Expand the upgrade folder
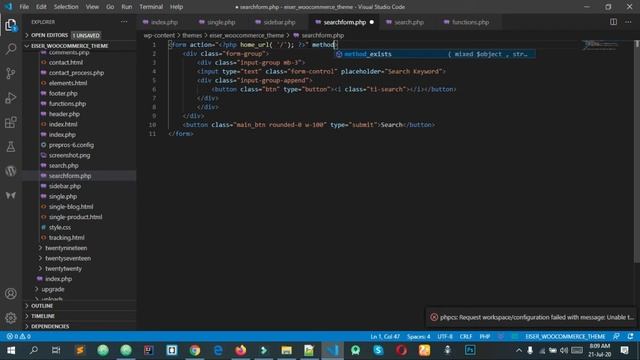 tap(53, 289)
